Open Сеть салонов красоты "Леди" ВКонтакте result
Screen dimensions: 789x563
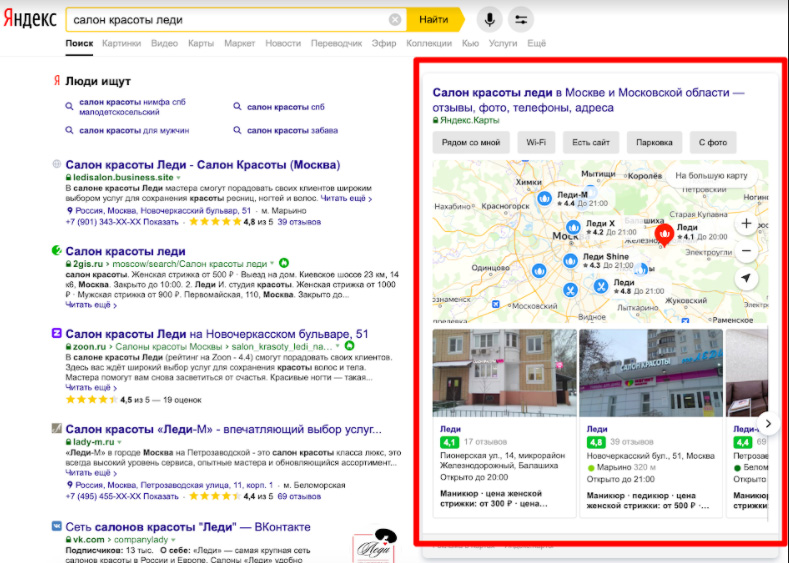188,527
